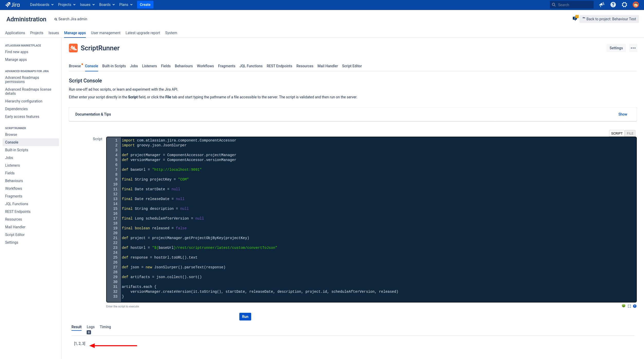The width and height of the screenshot is (644, 359).
Task: Open the user profile avatar menu
Action: (636, 5)
